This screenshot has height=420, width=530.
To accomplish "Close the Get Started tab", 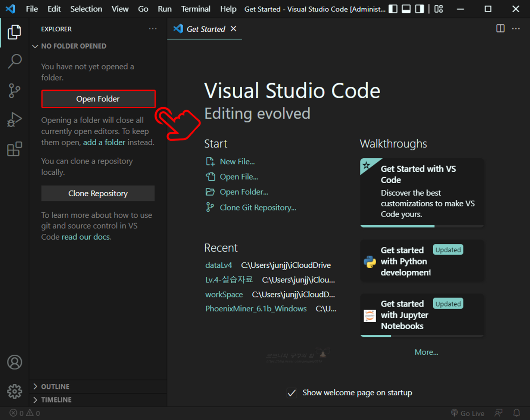I will tap(233, 29).
